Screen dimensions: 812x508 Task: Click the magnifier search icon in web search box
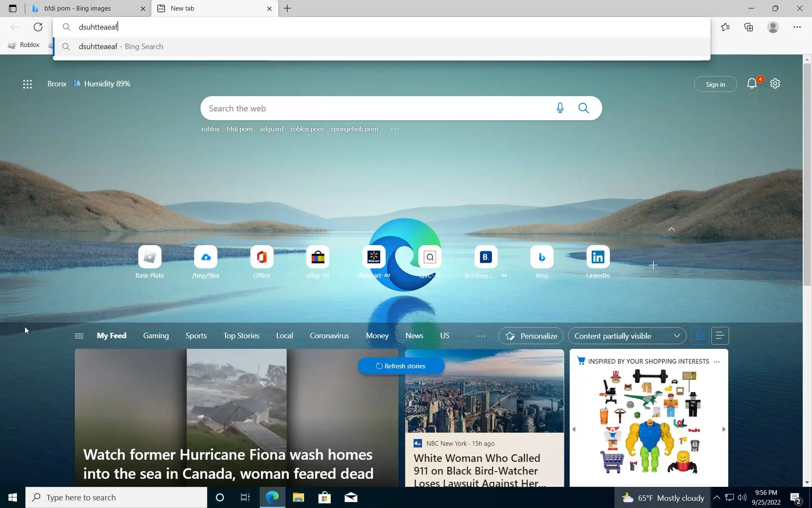pyautogui.click(x=584, y=108)
